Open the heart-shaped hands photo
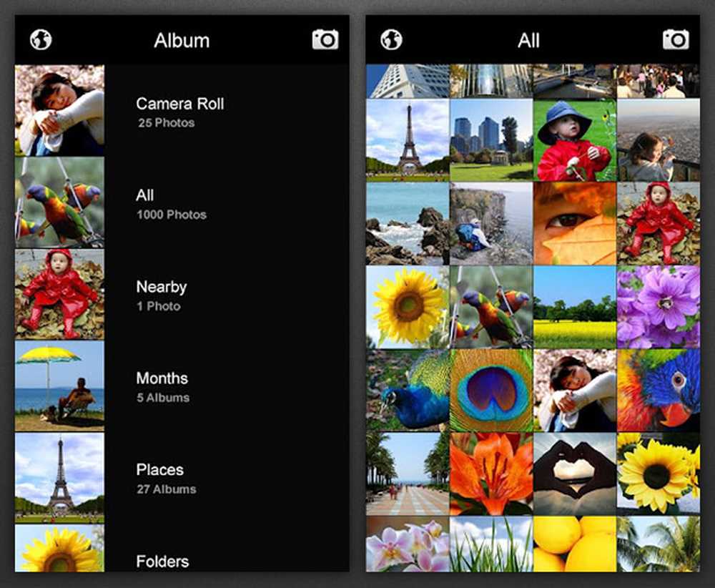 pyautogui.click(x=575, y=474)
